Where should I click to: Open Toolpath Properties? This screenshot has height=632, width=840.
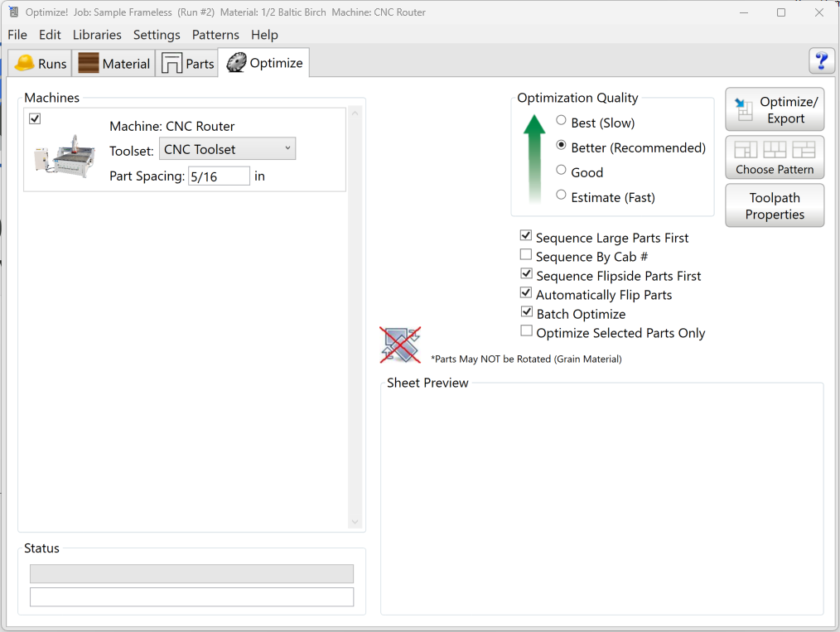[x=775, y=205]
